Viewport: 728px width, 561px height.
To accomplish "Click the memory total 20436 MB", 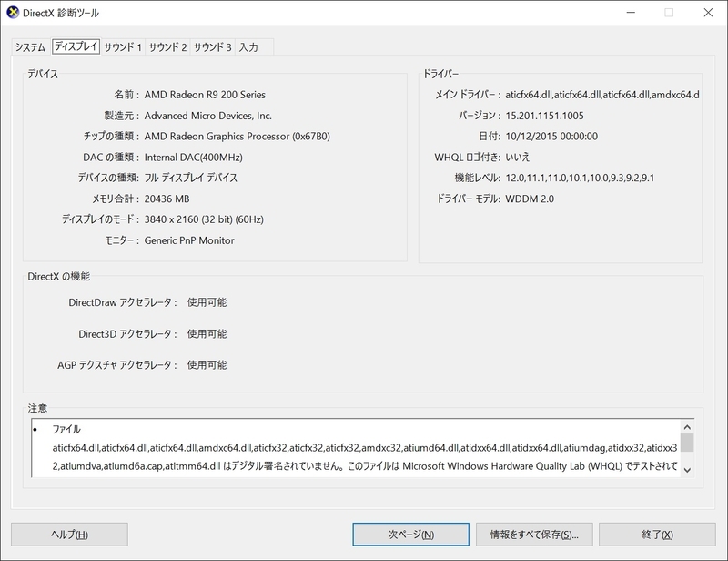I will pos(167,199).
